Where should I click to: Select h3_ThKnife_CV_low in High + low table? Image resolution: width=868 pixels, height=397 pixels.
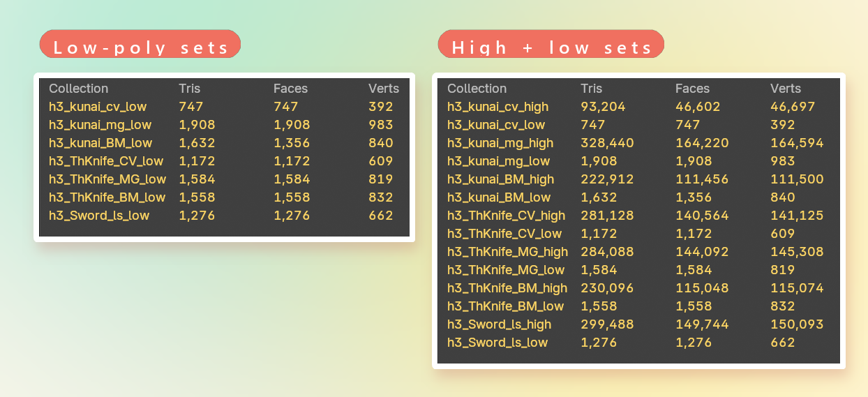click(x=504, y=234)
